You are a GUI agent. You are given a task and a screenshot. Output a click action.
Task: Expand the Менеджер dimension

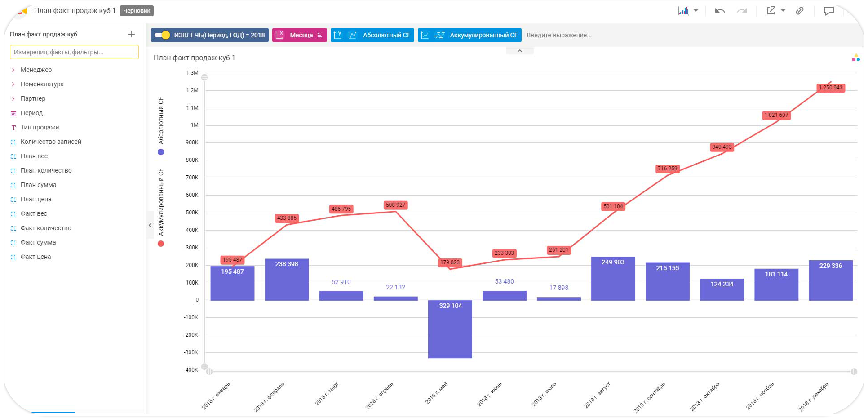click(x=13, y=70)
